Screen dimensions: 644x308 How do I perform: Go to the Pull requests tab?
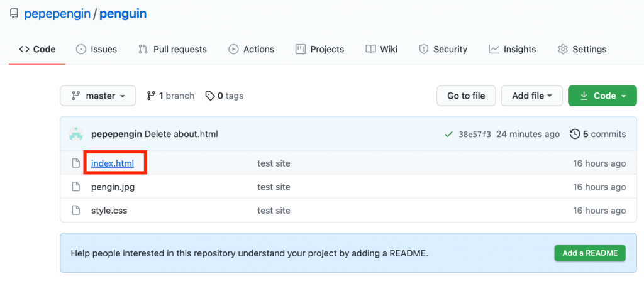pyautogui.click(x=172, y=49)
